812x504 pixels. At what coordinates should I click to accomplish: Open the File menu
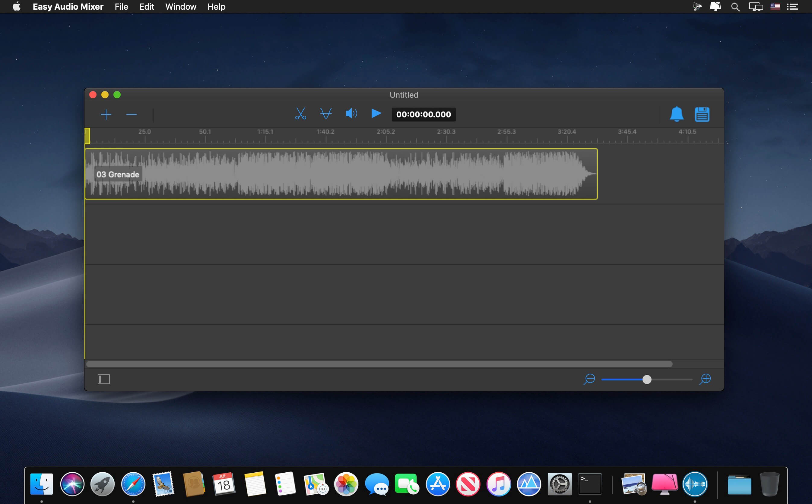click(121, 7)
